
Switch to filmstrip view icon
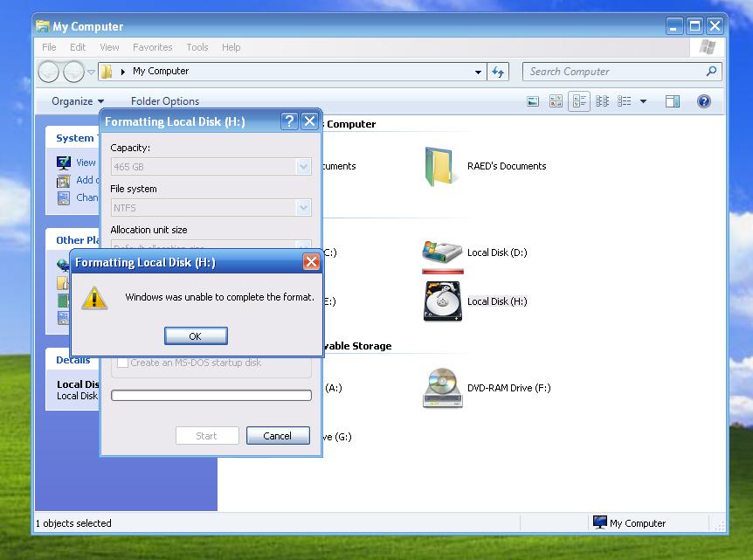click(x=533, y=101)
